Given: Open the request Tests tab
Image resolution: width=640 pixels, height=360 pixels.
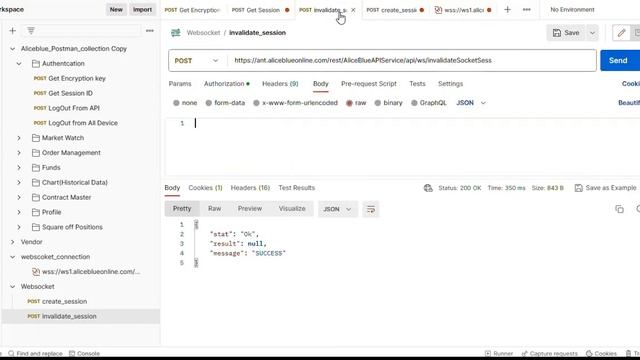Looking at the screenshot, I should pos(418,84).
